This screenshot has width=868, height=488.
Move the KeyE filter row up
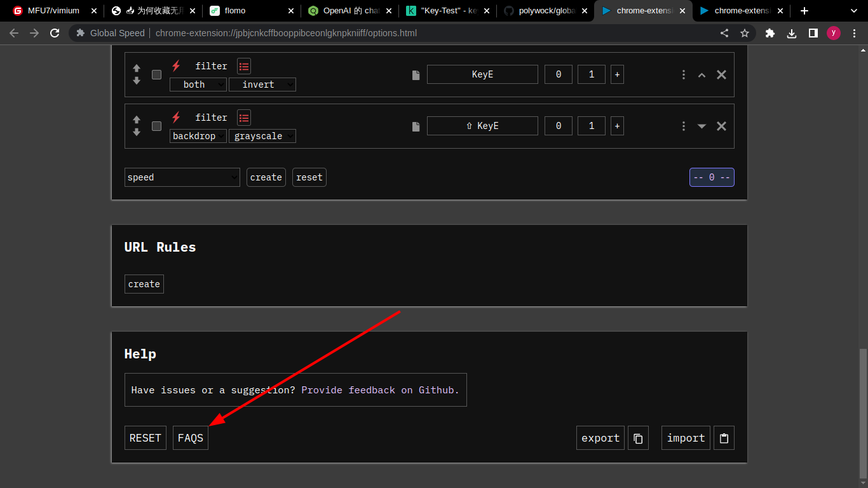click(137, 68)
